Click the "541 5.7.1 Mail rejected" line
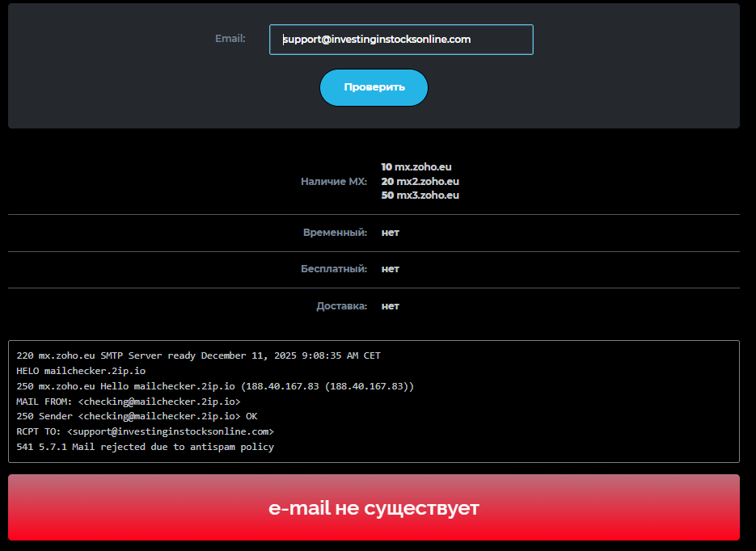Viewport: 756px width, 551px height. [145, 446]
